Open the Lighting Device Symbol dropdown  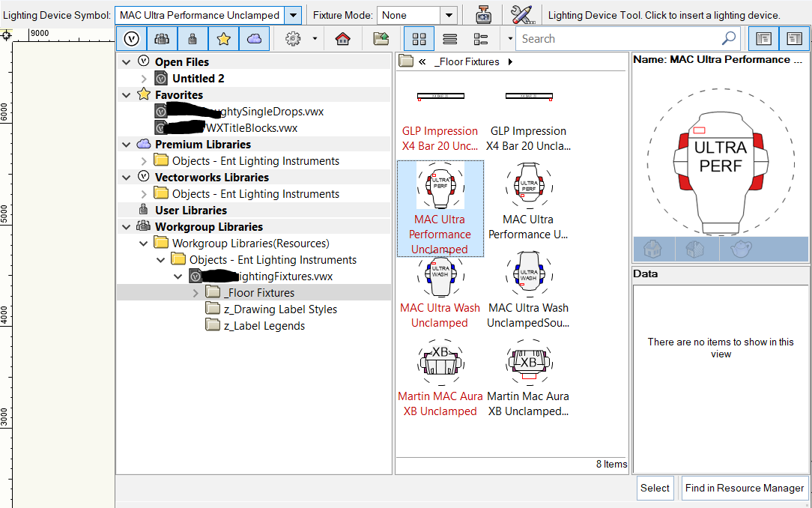click(x=294, y=15)
